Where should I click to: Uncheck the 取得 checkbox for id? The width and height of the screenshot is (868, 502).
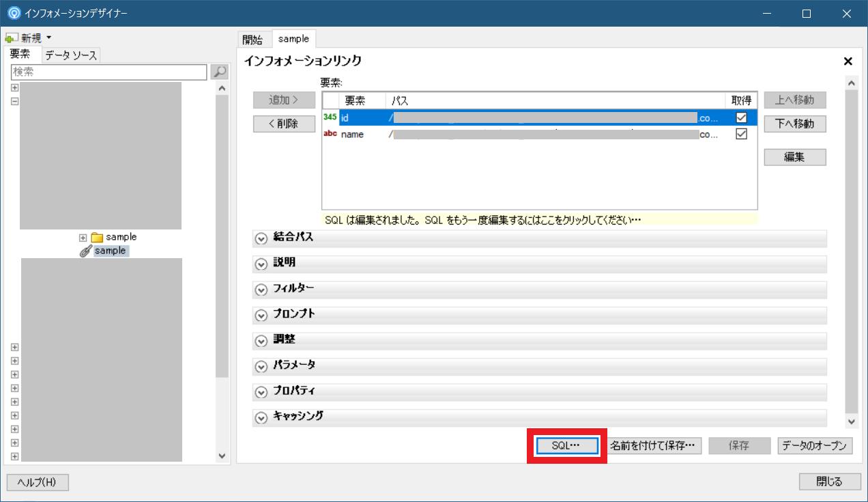click(x=741, y=117)
